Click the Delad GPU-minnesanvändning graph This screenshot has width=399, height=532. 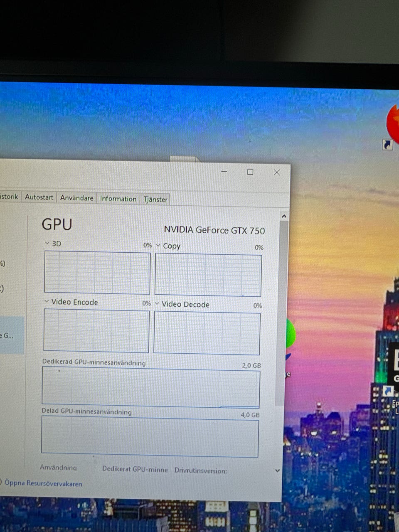[150, 437]
